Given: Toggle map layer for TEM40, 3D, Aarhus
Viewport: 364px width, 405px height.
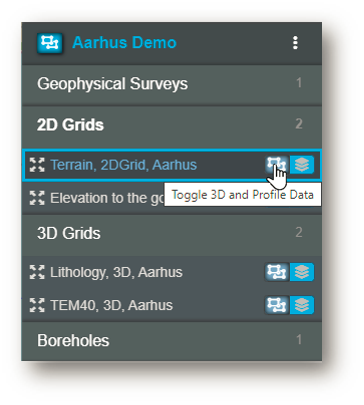Looking at the screenshot, I should point(302,305).
